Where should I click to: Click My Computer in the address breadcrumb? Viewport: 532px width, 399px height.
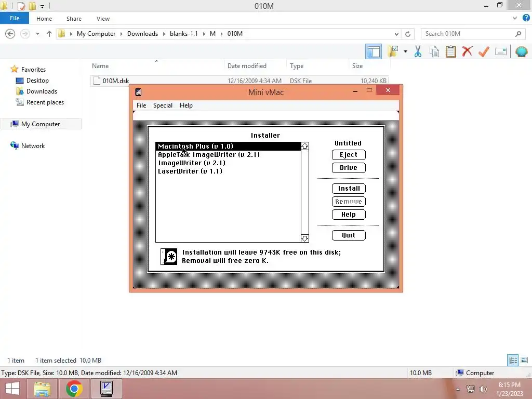[x=96, y=34]
